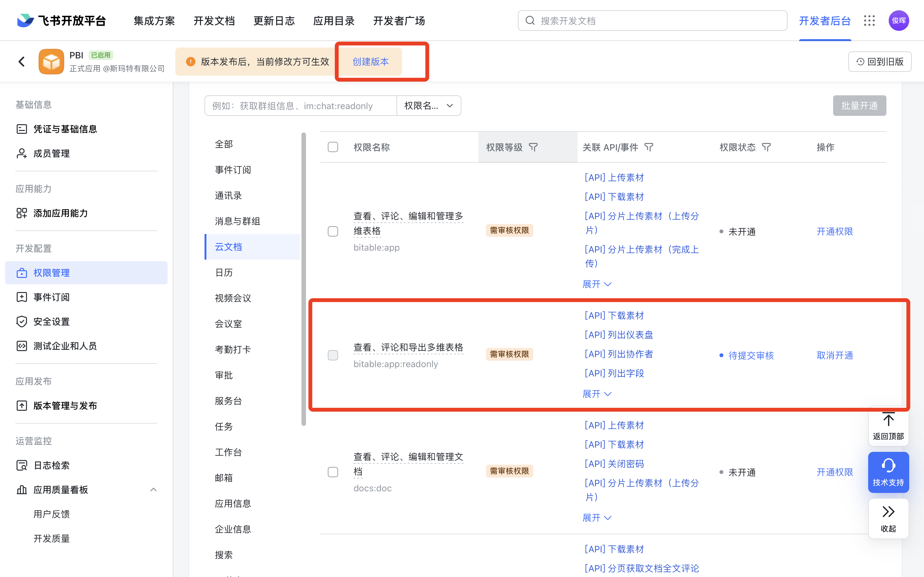Check the docs:doc permission row checkbox

333,472
